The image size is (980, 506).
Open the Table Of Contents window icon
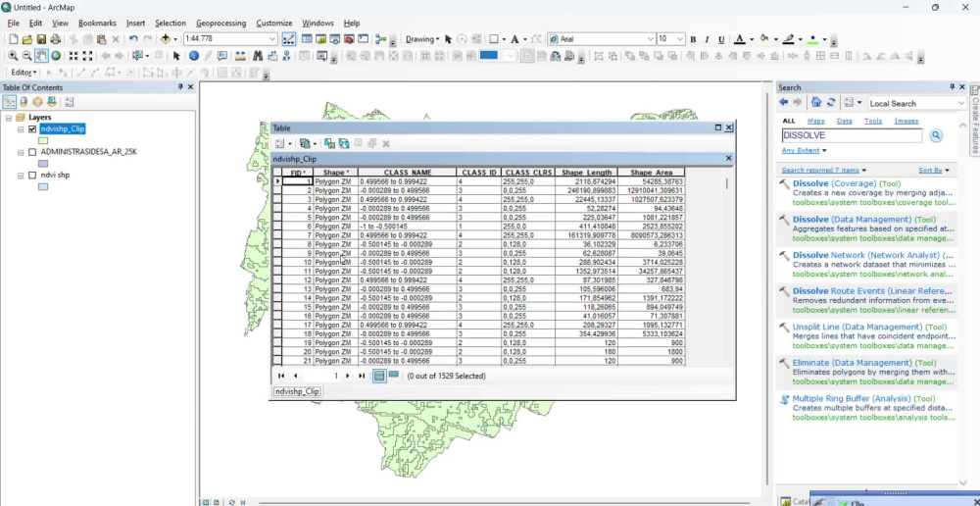pyautogui.click(x=307, y=39)
